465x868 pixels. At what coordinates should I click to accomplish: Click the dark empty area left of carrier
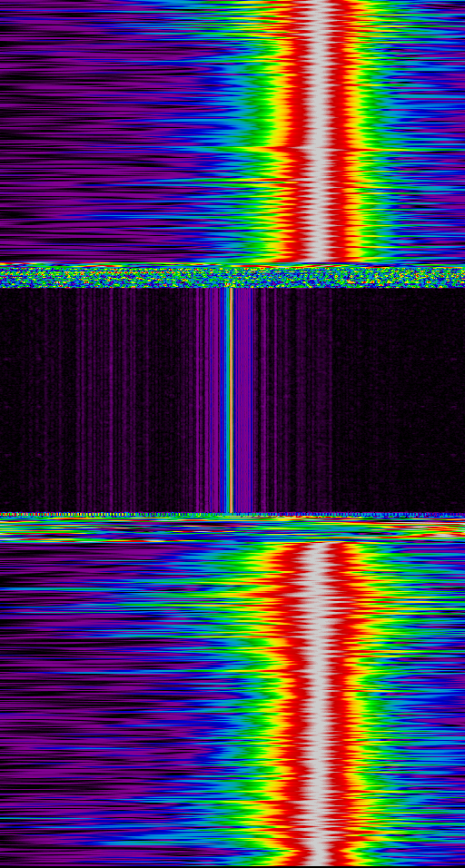pos(39,399)
